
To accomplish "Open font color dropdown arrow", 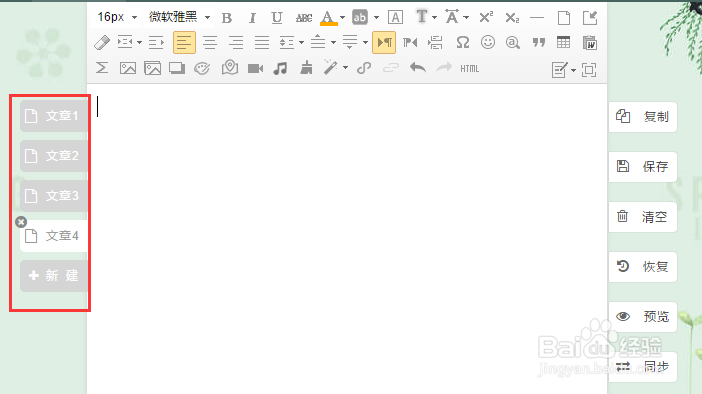I will click(x=342, y=18).
